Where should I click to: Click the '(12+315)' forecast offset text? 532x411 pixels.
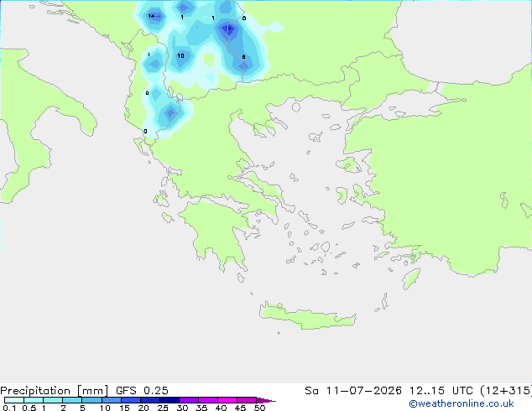(x=506, y=391)
